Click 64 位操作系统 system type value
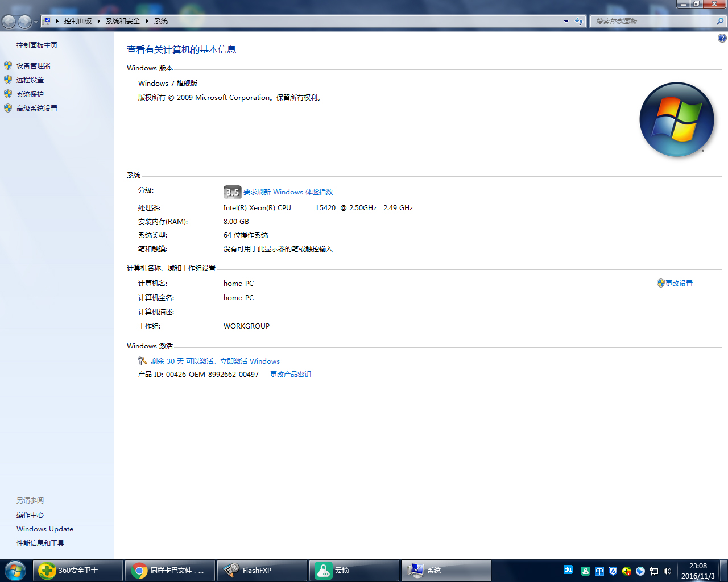Image resolution: width=728 pixels, height=582 pixels. click(x=246, y=235)
